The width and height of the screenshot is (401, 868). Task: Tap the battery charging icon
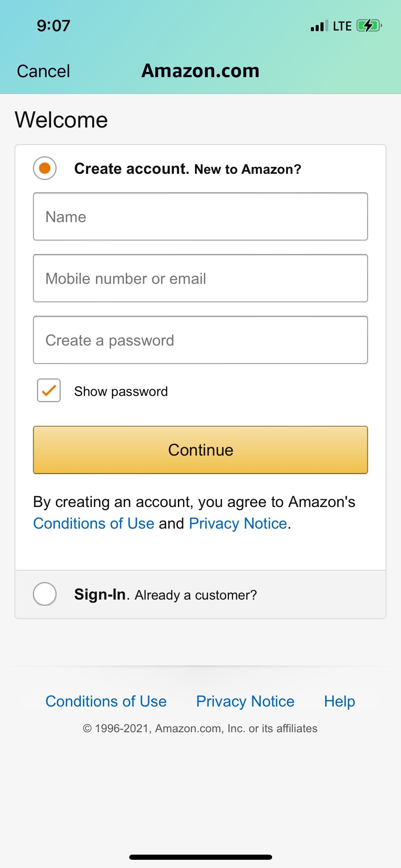point(369,26)
